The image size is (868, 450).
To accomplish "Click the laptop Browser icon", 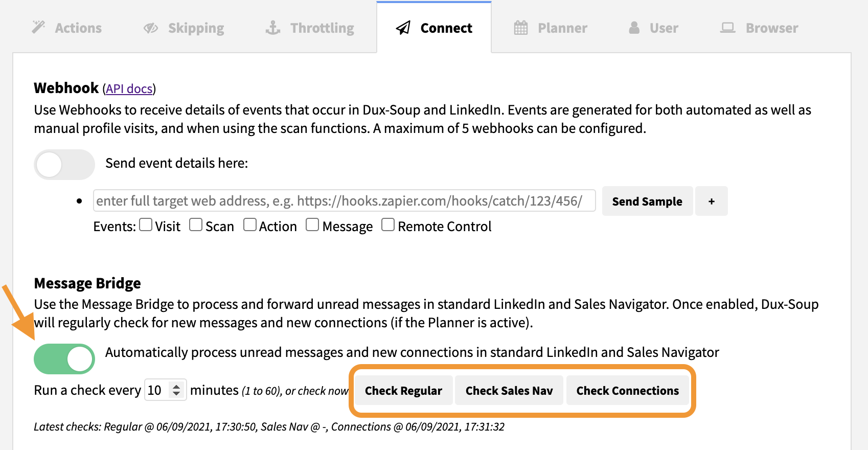I will click(727, 28).
